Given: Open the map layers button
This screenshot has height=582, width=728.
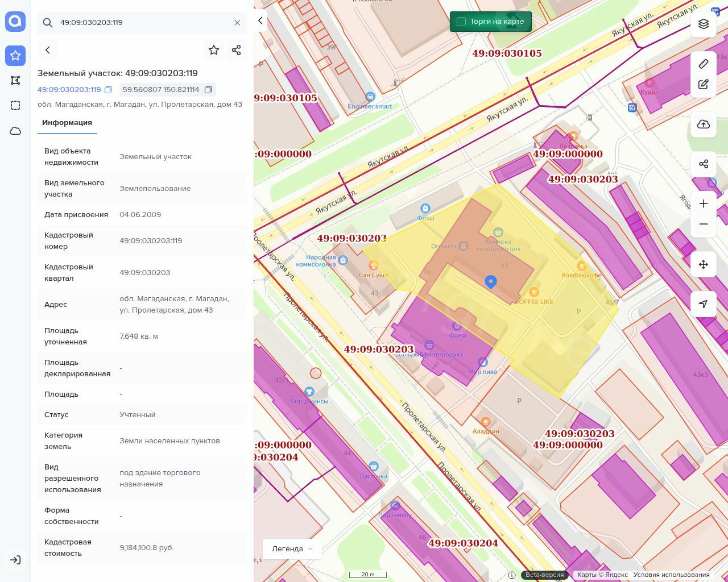Looking at the screenshot, I should [704, 24].
